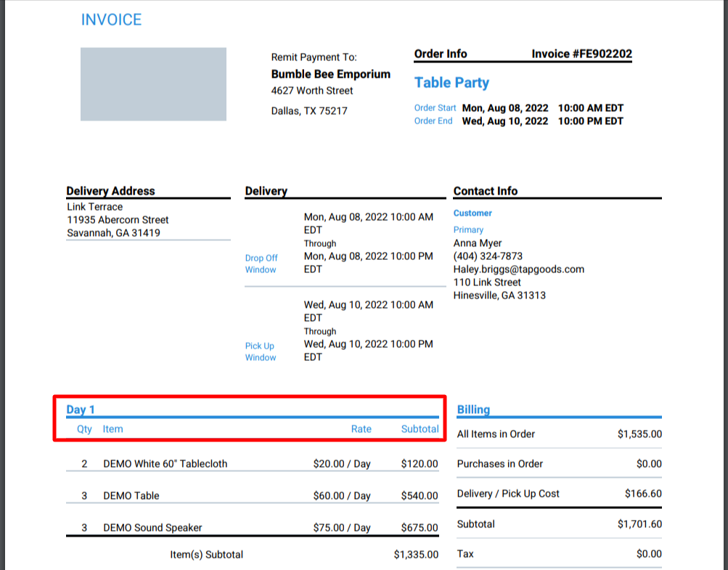Click the 'Subtotal' column header in Day 1

point(420,429)
